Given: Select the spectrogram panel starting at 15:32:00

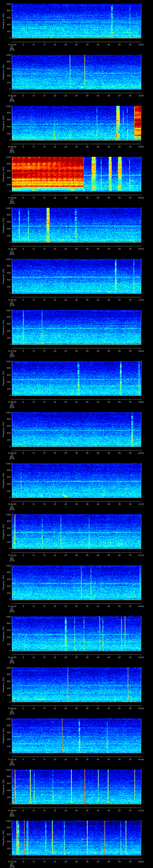Looking at the screenshot, I should coord(76,72).
